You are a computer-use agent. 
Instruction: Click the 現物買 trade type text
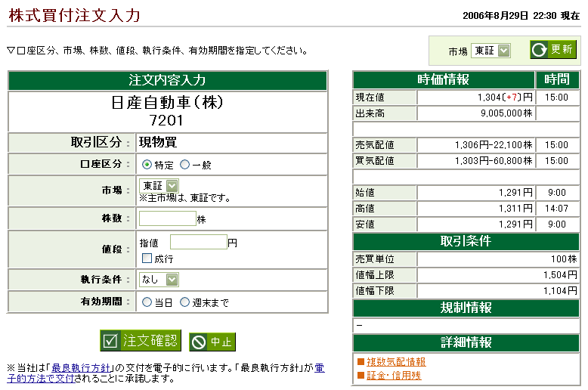point(158,142)
